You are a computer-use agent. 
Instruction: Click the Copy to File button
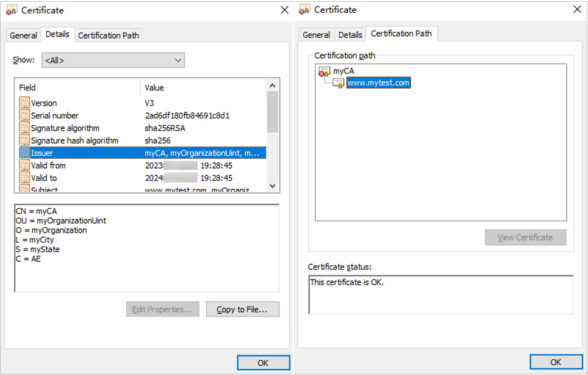click(x=242, y=309)
